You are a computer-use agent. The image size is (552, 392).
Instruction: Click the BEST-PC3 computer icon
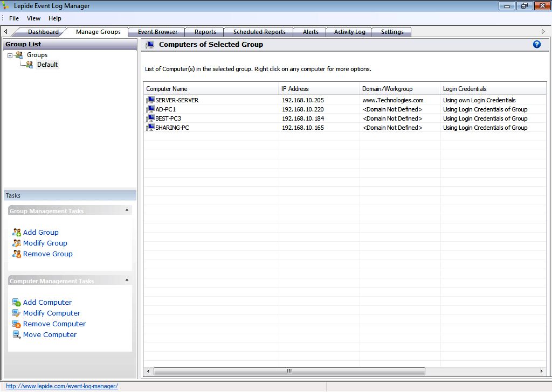tap(150, 118)
